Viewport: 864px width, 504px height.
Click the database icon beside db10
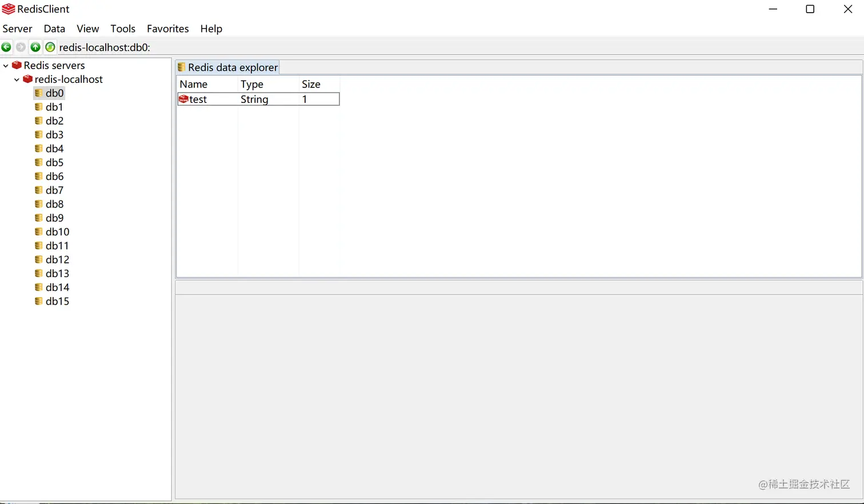[39, 231]
